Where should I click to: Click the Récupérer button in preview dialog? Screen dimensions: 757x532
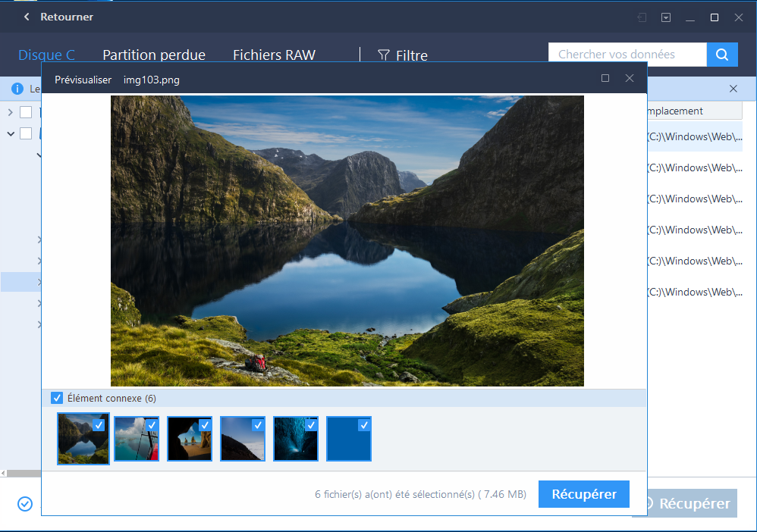point(584,494)
